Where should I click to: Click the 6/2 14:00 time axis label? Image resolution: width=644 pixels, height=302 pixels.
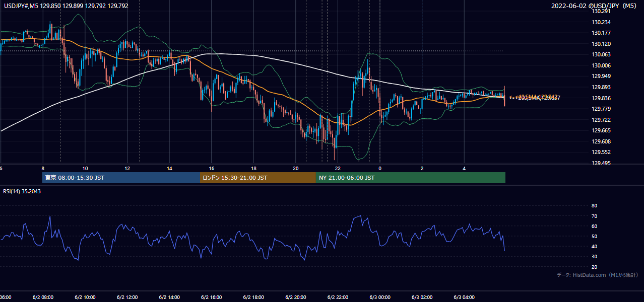[x=169, y=297]
